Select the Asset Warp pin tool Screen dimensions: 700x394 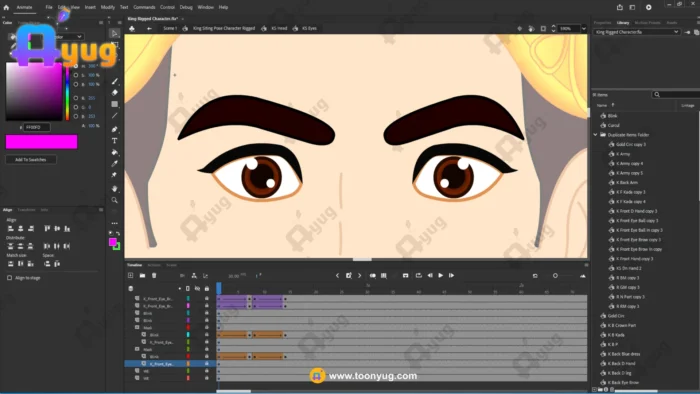pyautogui.click(x=115, y=175)
